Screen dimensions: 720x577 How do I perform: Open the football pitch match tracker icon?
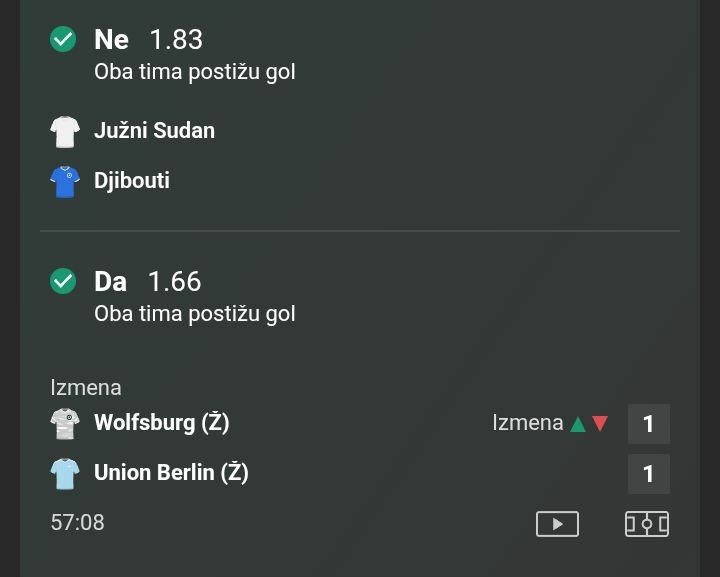click(647, 523)
